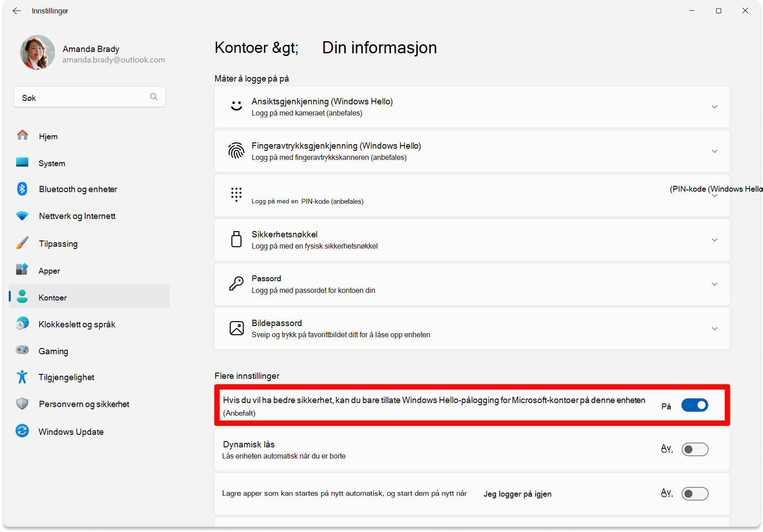Click the Gaming controller icon
The width and height of the screenshot is (763, 532).
[22, 350]
